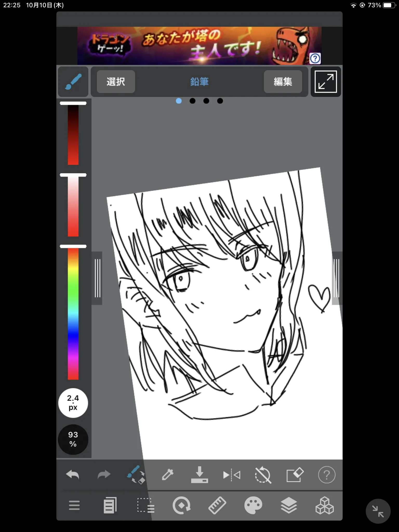Screen dimensions: 399x532
Task: Undo the last stroke
Action: click(x=73, y=475)
